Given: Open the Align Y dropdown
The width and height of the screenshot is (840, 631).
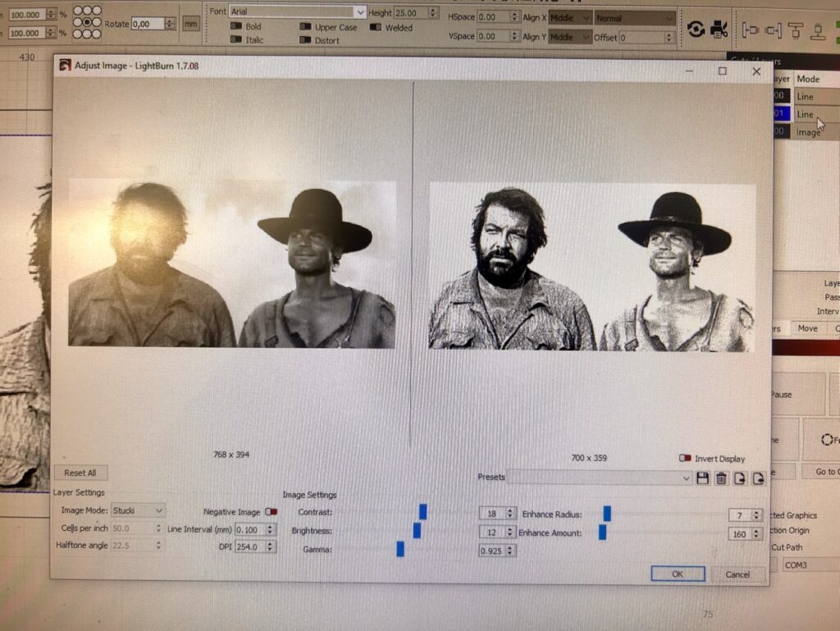Looking at the screenshot, I should [569, 37].
